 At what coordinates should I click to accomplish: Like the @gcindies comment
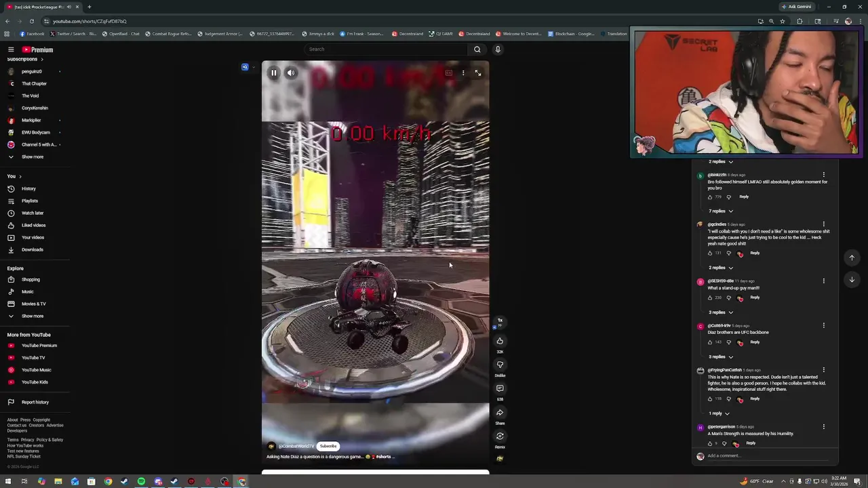[x=710, y=253]
